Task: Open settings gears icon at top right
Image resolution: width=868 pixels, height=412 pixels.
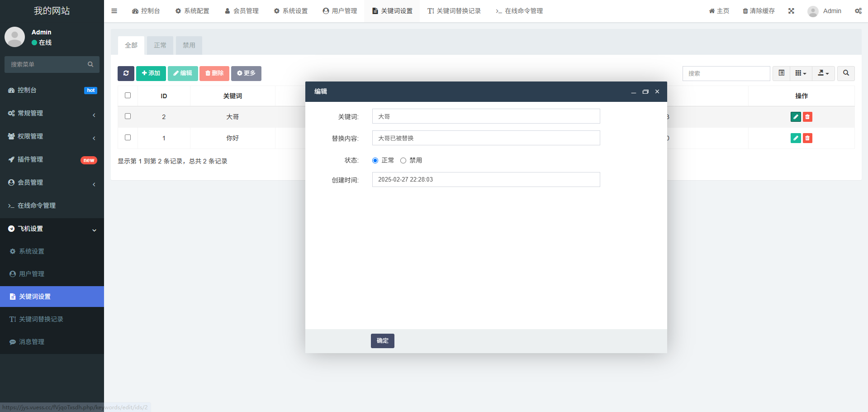Action: tap(858, 11)
